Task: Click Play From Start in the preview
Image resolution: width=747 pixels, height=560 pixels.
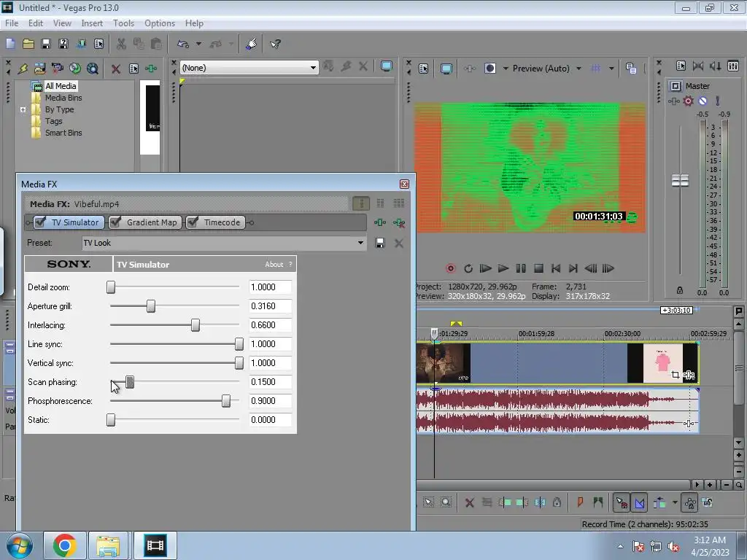Action: [485, 268]
